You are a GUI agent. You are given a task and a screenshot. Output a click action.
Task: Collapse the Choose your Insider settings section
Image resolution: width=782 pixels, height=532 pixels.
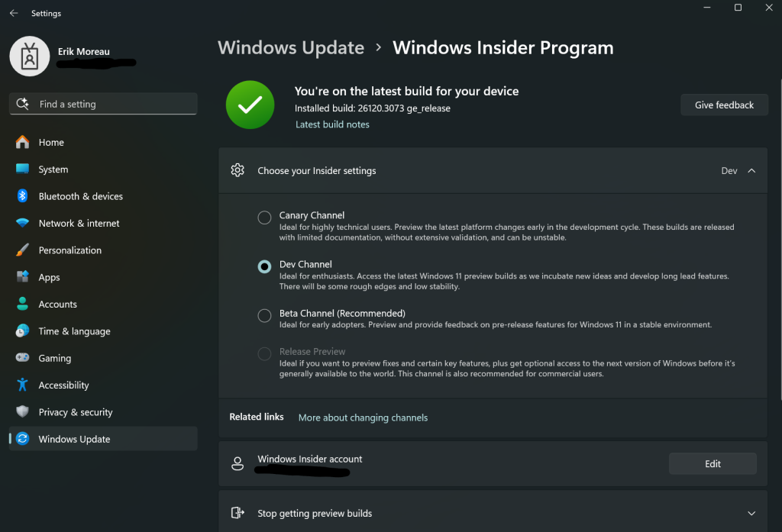(751, 171)
